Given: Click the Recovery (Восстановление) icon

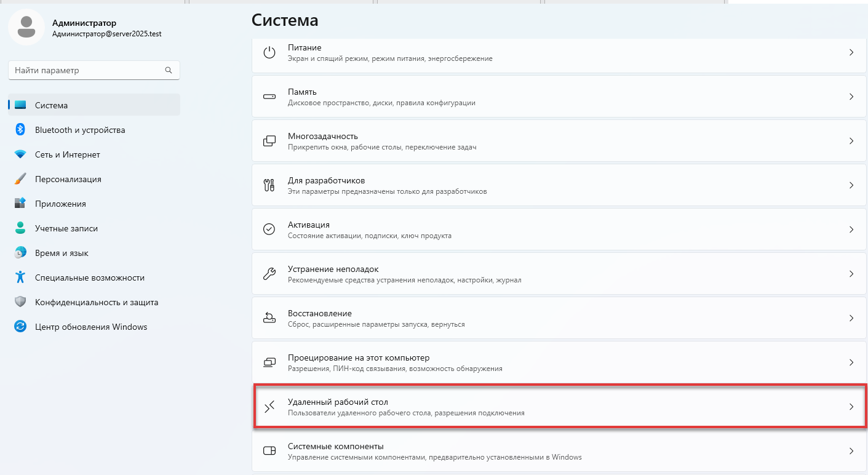Looking at the screenshot, I should pos(269,318).
